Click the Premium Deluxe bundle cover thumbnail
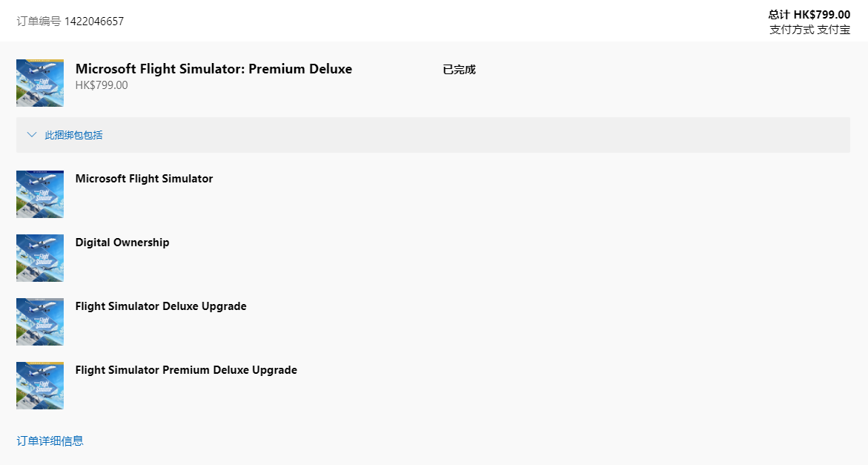868x465 pixels. pyautogui.click(x=40, y=83)
